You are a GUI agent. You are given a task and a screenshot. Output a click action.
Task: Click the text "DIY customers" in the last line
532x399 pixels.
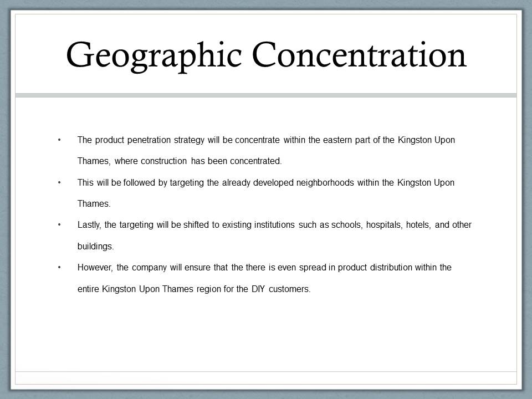pos(280,289)
